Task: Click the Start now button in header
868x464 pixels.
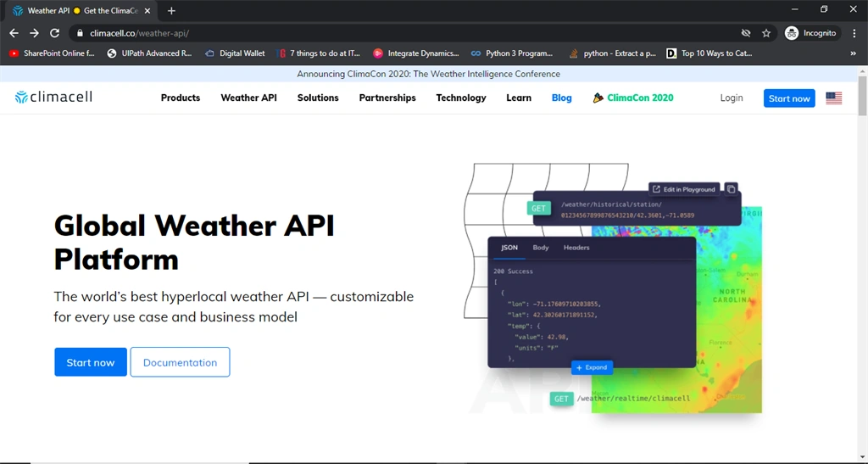Action: pos(789,98)
